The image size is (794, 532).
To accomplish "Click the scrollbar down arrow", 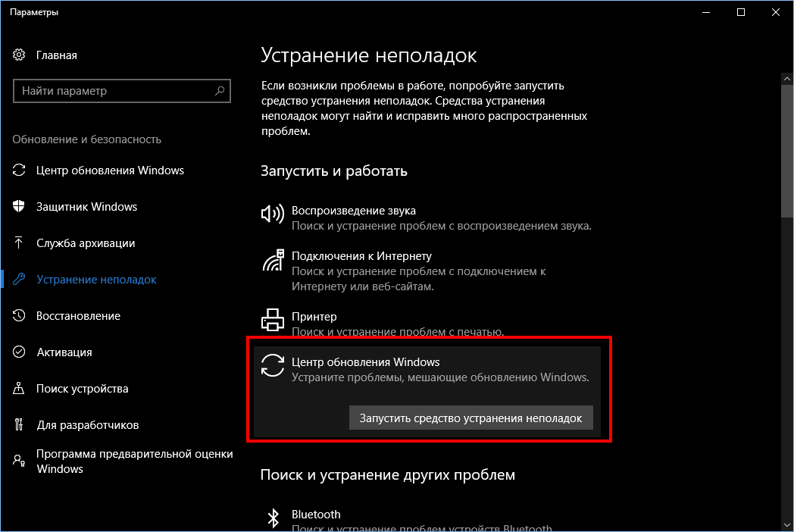I will [787, 525].
